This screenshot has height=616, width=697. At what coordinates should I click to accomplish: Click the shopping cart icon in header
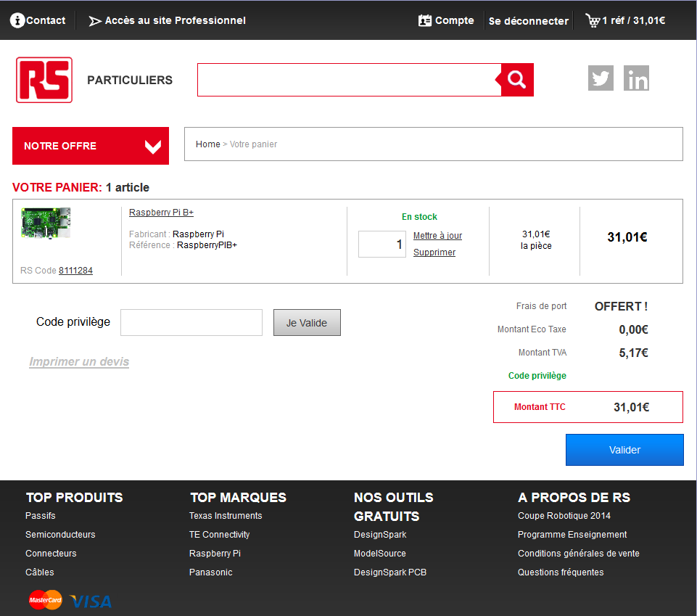593,20
